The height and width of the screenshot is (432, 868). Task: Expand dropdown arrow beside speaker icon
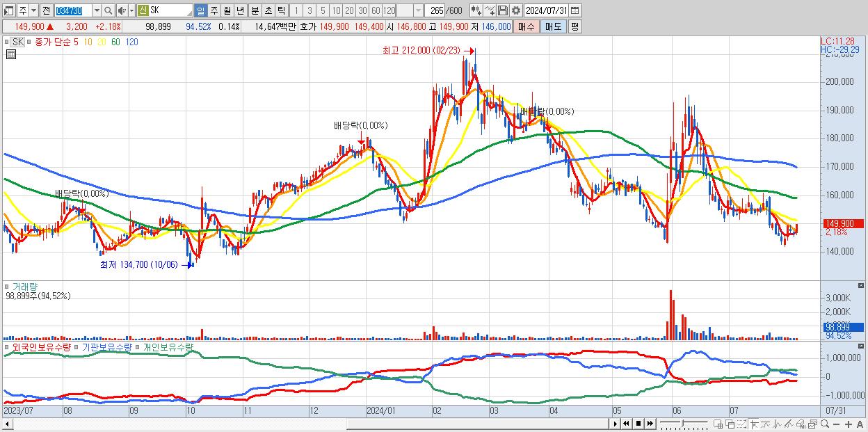[x=131, y=10]
